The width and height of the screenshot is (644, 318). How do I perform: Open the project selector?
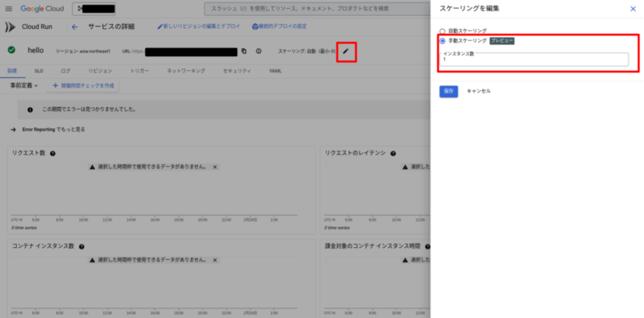click(93, 9)
